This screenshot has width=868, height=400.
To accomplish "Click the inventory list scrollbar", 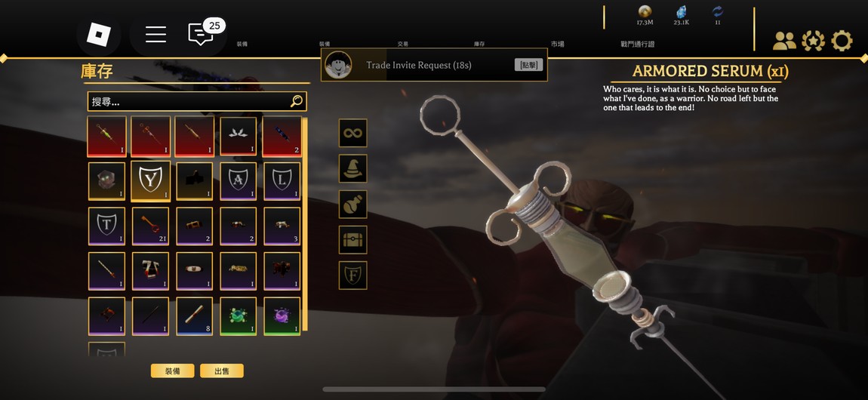I will (x=304, y=224).
